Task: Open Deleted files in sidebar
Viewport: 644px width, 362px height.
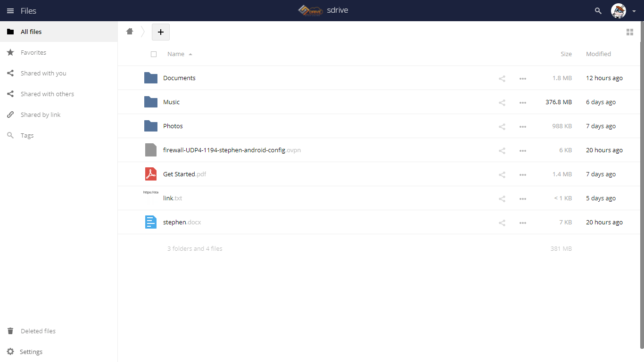Action: pos(38,331)
